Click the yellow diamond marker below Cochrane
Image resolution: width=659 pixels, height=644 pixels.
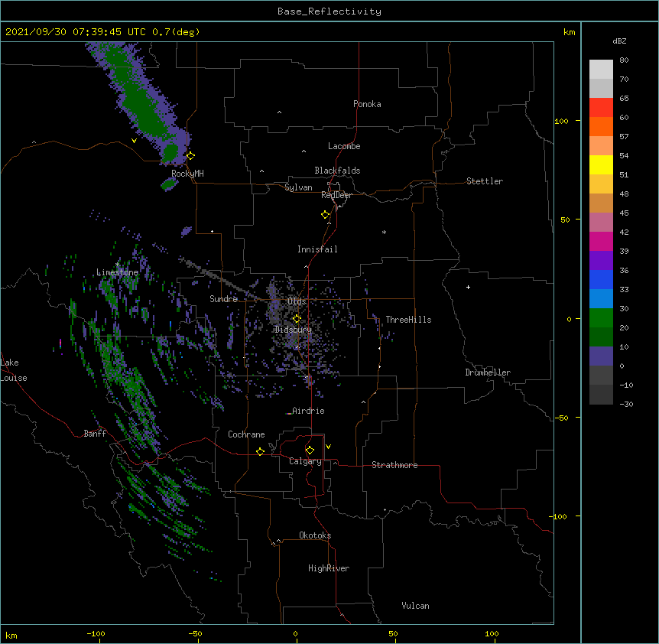click(260, 451)
